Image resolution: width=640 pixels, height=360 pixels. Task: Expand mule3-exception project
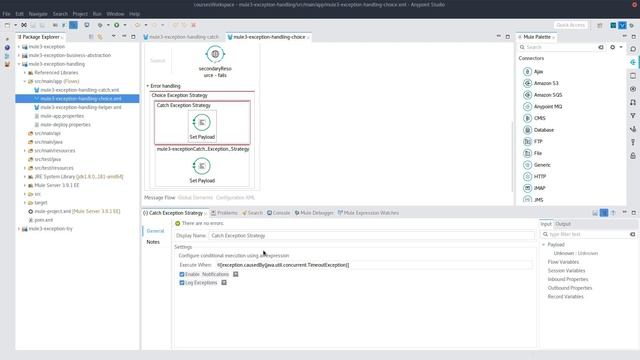pyautogui.click(x=19, y=47)
